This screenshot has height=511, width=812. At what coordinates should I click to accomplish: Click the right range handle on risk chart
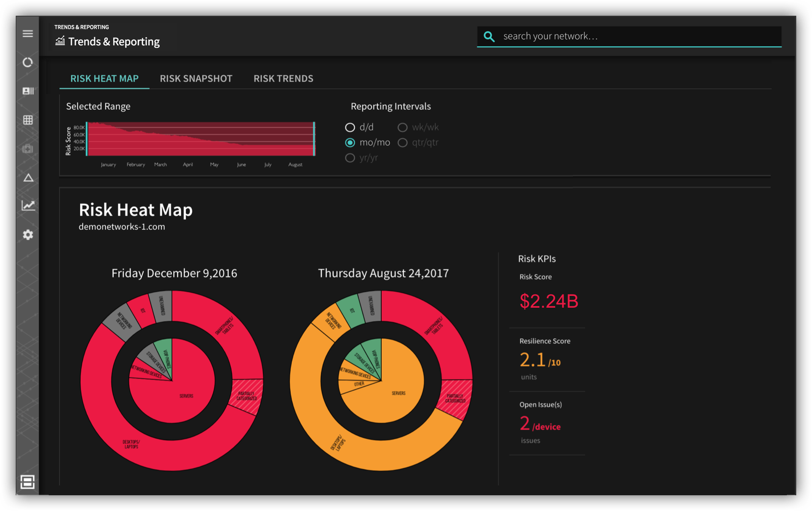tap(314, 139)
